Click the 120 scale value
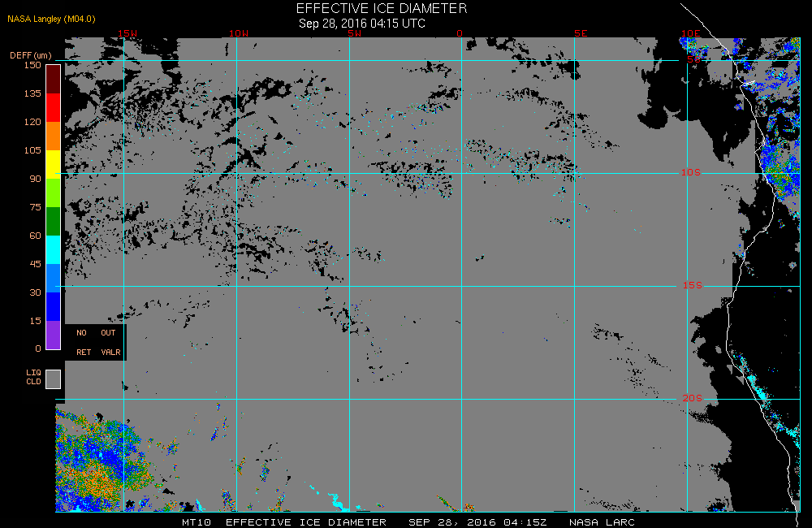This screenshot has height=528, width=812. pos(32,123)
